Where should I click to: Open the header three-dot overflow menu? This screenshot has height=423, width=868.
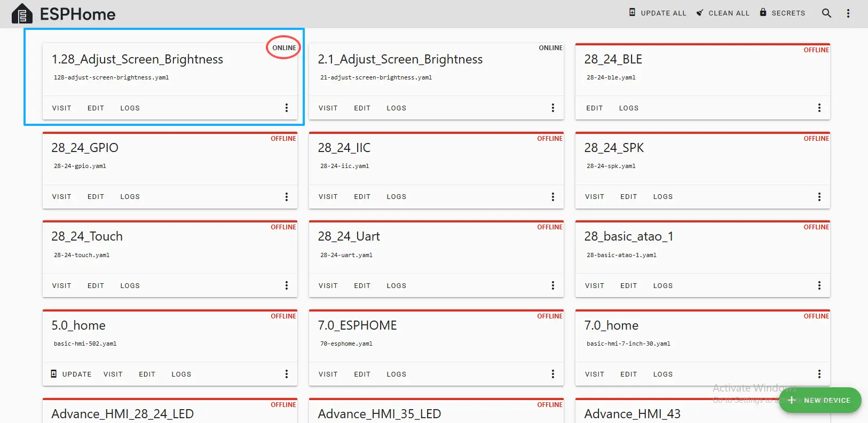pos(848,13)
